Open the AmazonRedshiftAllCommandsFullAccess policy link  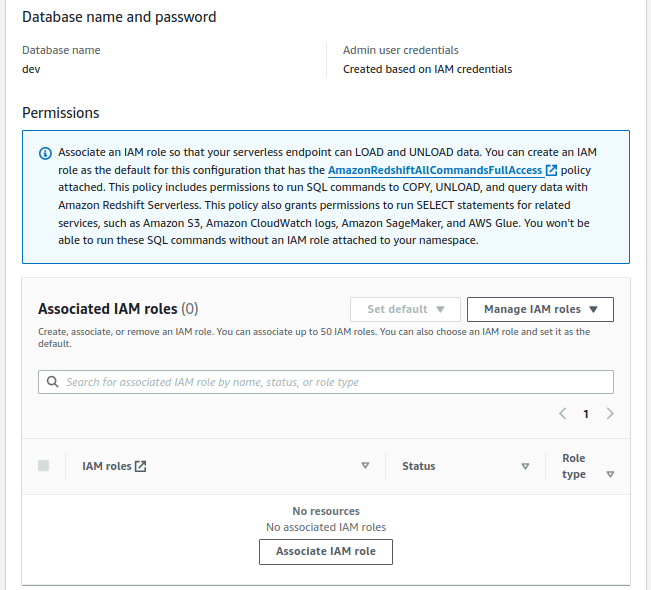point(435,170)
